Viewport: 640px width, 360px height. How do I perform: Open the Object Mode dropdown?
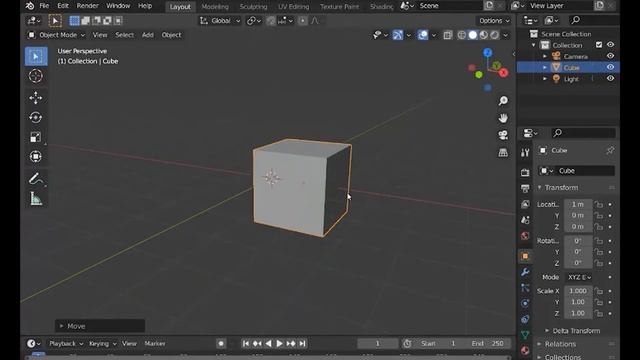pos(56,35)
